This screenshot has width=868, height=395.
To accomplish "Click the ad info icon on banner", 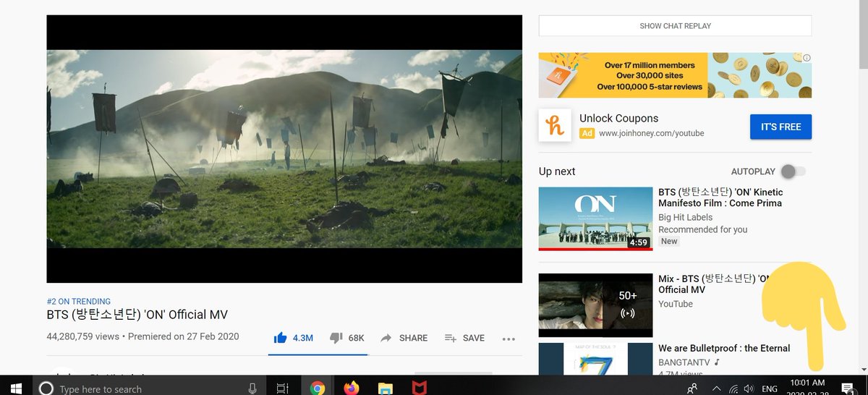I will pyautogui.click(x=807, y=58).
